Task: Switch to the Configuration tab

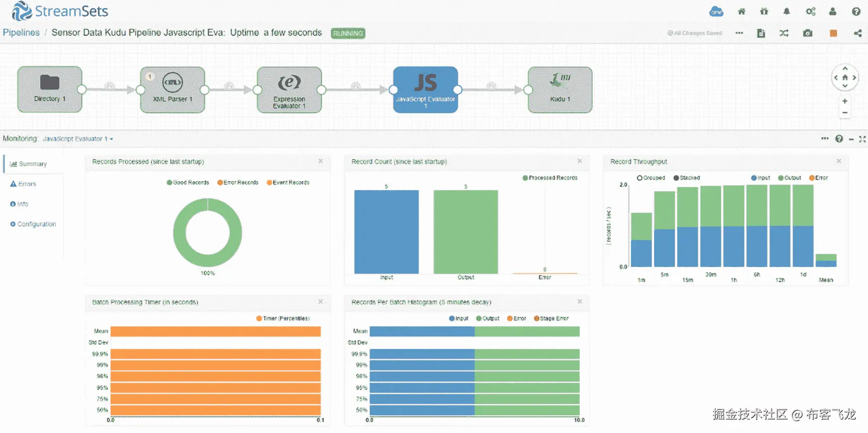Action: pyautogui.click(x=33, y=224)
